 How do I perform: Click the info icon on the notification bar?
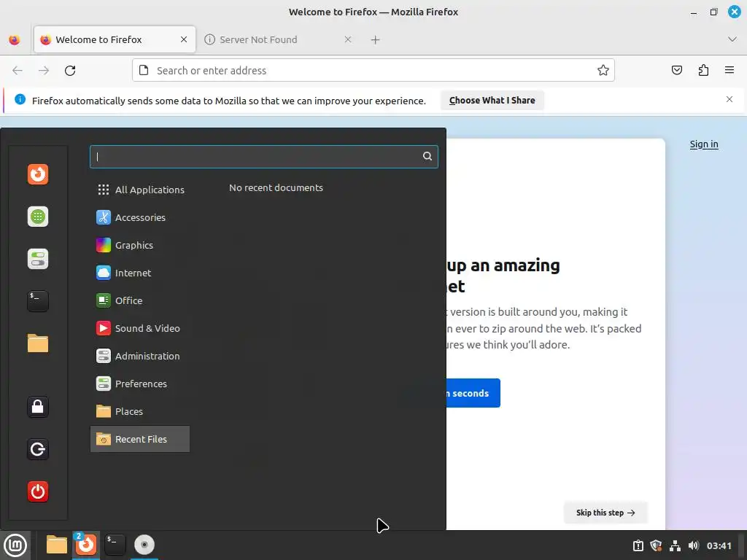[x=20, y=99]
